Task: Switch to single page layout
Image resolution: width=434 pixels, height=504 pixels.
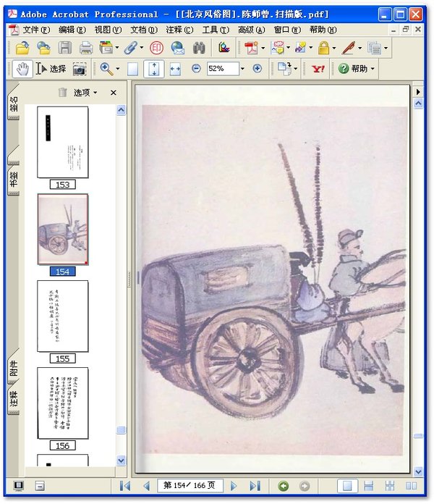Action: tap(347, 486)
